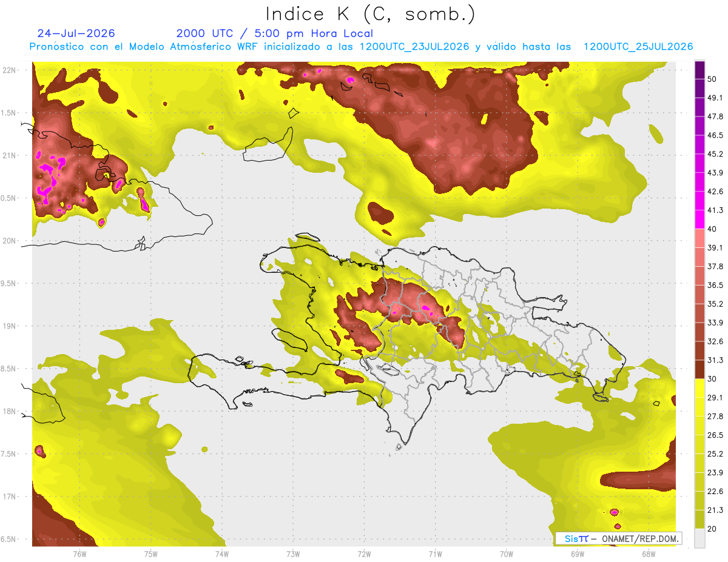Click the colorbar value "49.1"
Screen dimensions: 728x562
715,98
